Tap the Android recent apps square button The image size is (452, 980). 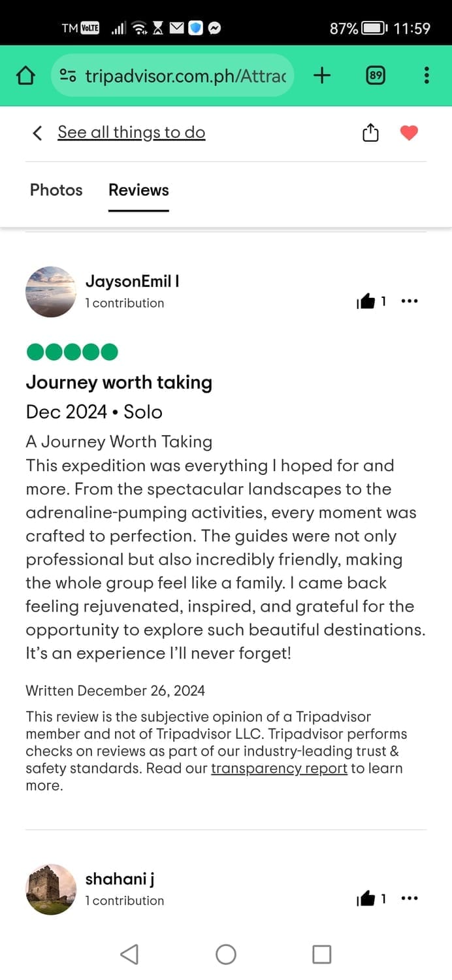pos(321,955)
